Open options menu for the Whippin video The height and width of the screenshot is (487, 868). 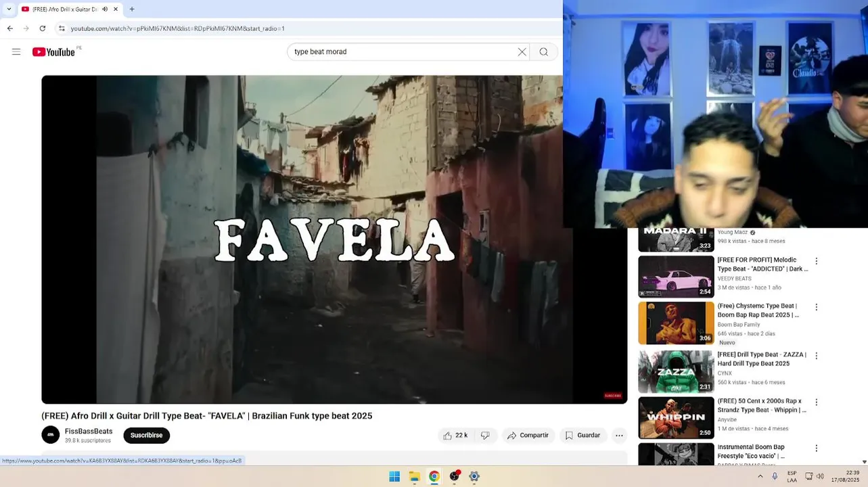[x=816, y=402]
